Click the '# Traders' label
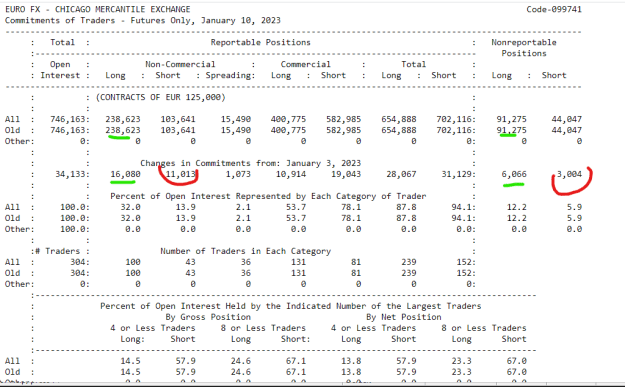The image size is (625, 387). coord(57,251)
